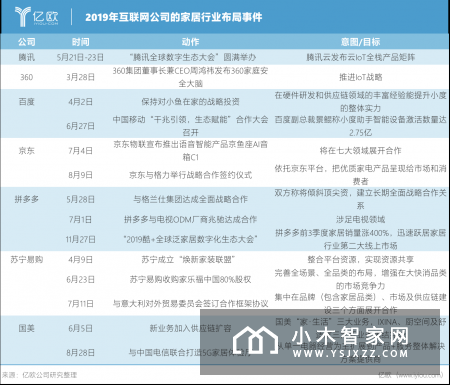Select the date 6月5日
This screenshot has height=385, width=450.
tap(80, 328)
